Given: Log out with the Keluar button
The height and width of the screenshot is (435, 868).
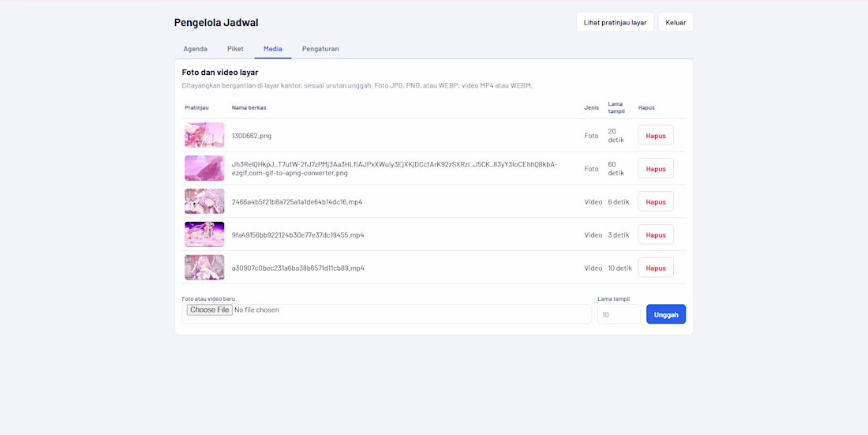Looking at the screenshot, I should (x=675, y=23).
